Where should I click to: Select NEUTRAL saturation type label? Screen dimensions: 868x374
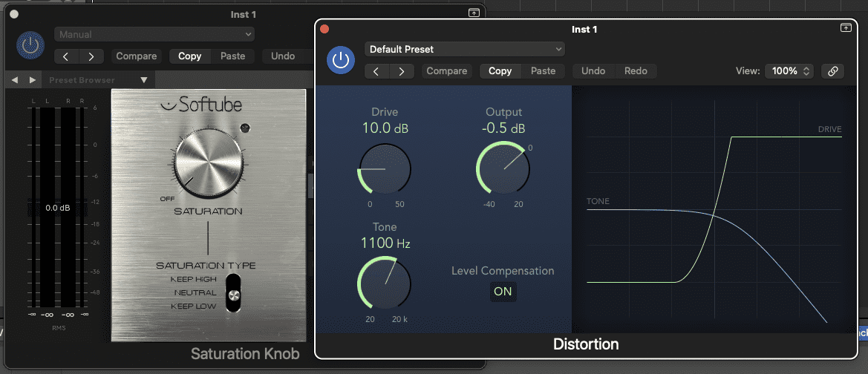coord(195,292)
